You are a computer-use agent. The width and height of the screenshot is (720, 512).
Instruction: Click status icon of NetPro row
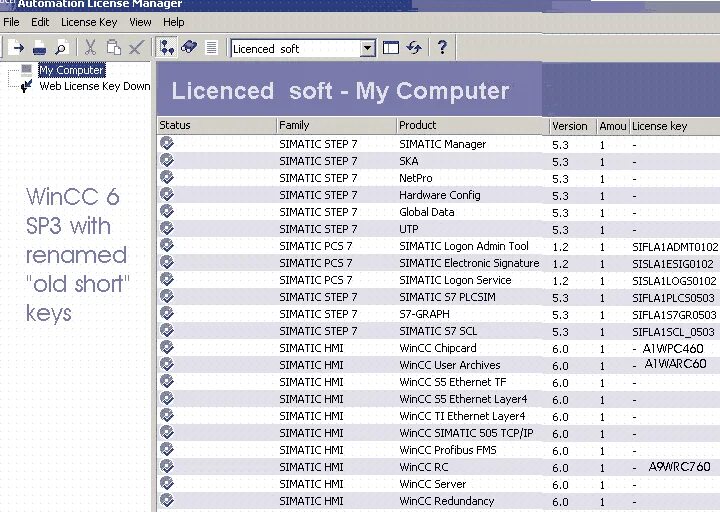(x=167, y=177)
